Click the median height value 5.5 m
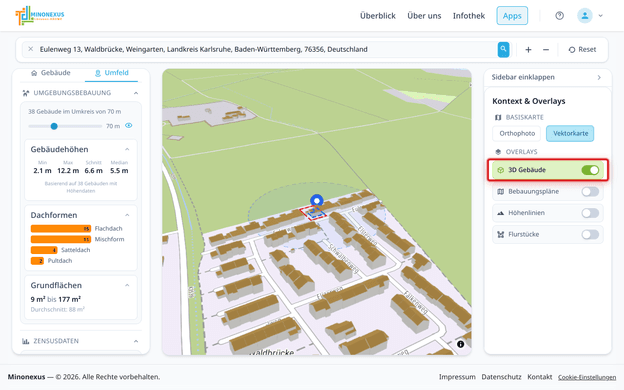Image resolution: width=624 pixels, height=390 pixels. (x=119, y=171)
